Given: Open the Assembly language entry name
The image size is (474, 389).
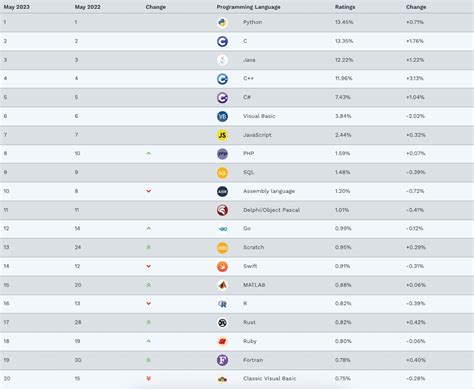Looking at the screenshot, I should (269, 191).
